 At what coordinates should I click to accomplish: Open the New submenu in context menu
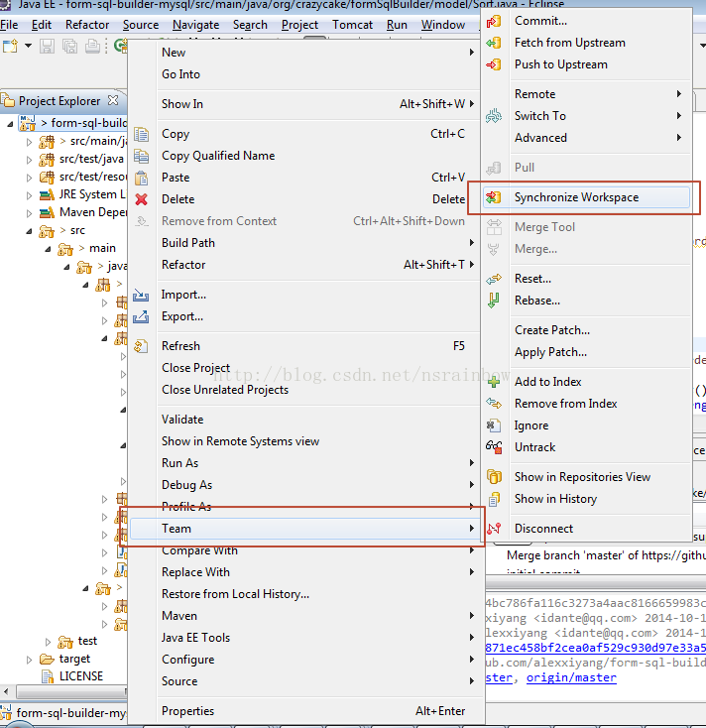point(304,53)
